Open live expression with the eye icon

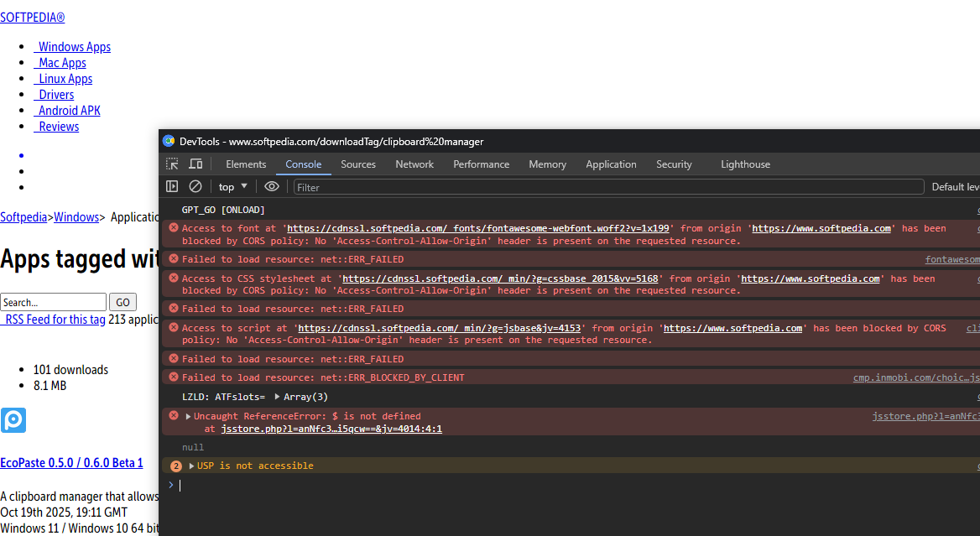pos(272,186)
